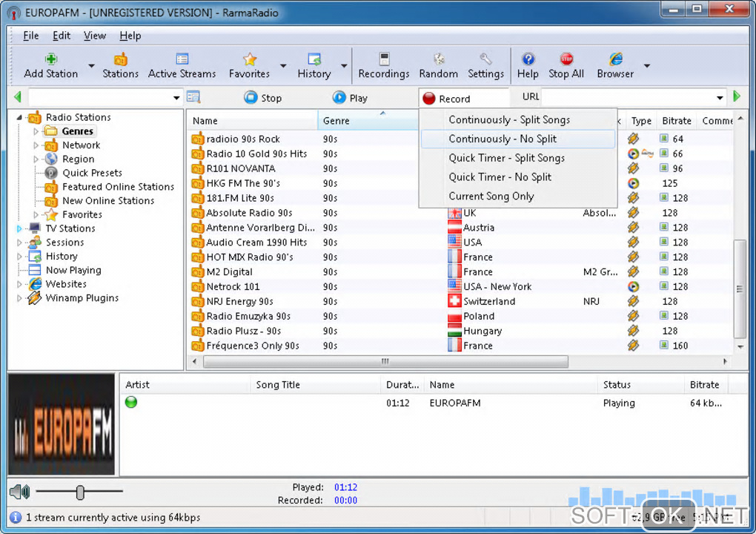Click the Status column header
The height and width of the screenshot is (534, 756).
(640, 384)
